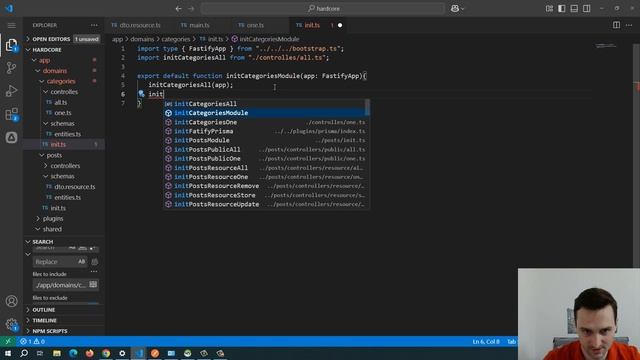Toggle search details ellipsis

click(94, 271)
